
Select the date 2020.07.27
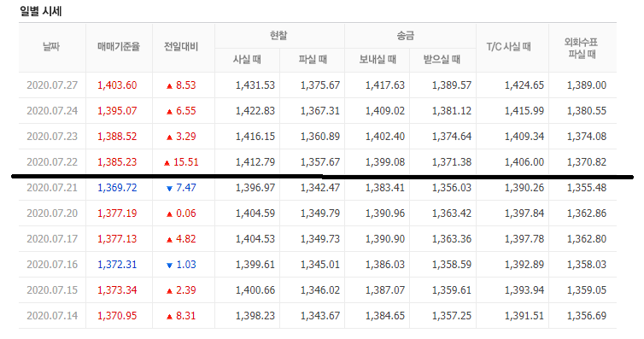(52, 85)
